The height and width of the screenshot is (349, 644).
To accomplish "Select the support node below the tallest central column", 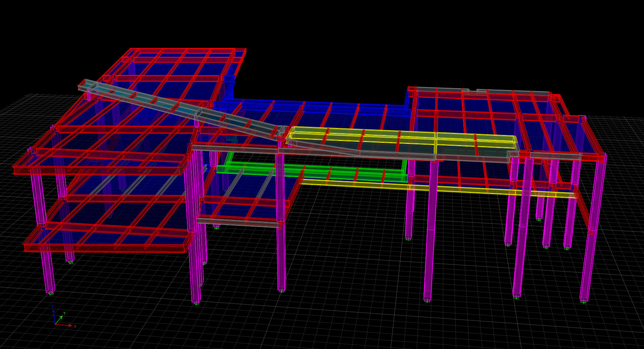I will [x=427, y=301].
